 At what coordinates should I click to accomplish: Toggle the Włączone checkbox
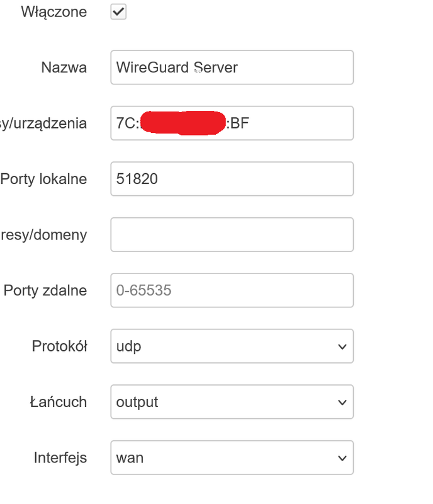point(118,12)
